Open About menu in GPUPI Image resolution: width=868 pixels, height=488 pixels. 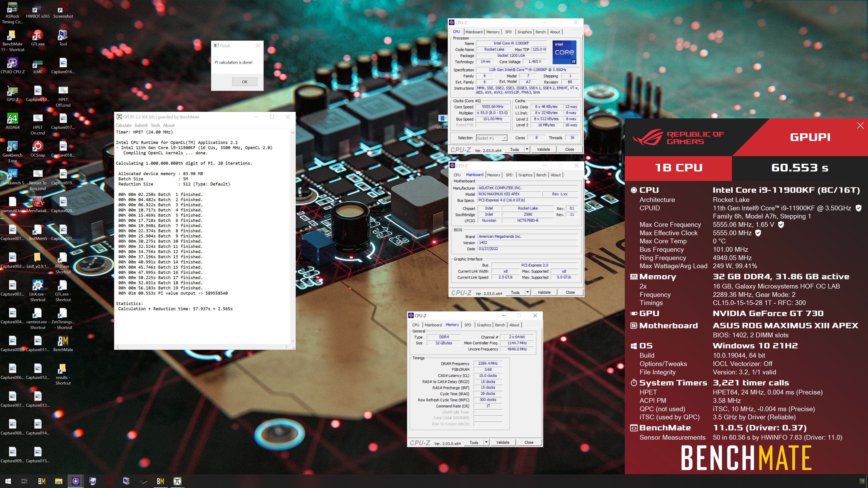click(x=169, y=125)
